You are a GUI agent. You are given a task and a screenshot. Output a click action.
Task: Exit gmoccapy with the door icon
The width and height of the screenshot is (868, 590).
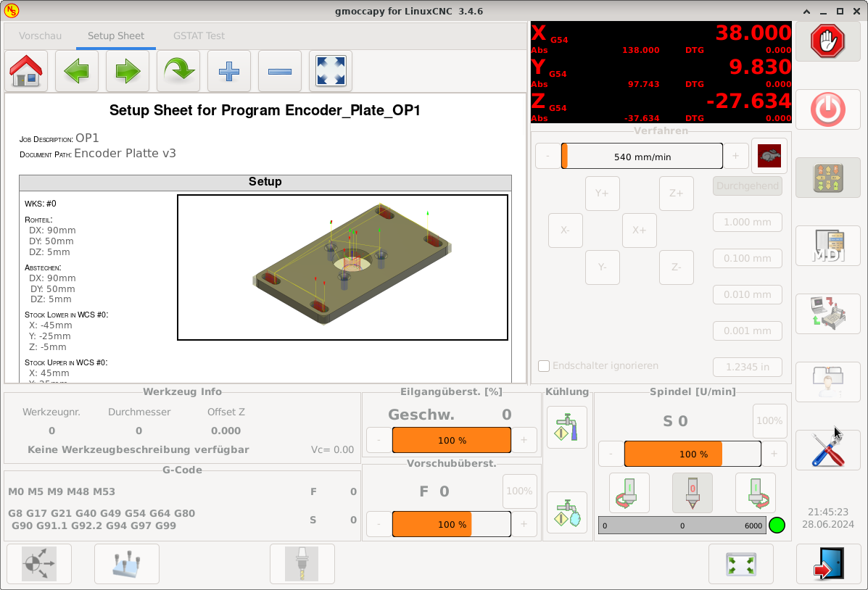(828, 564)
